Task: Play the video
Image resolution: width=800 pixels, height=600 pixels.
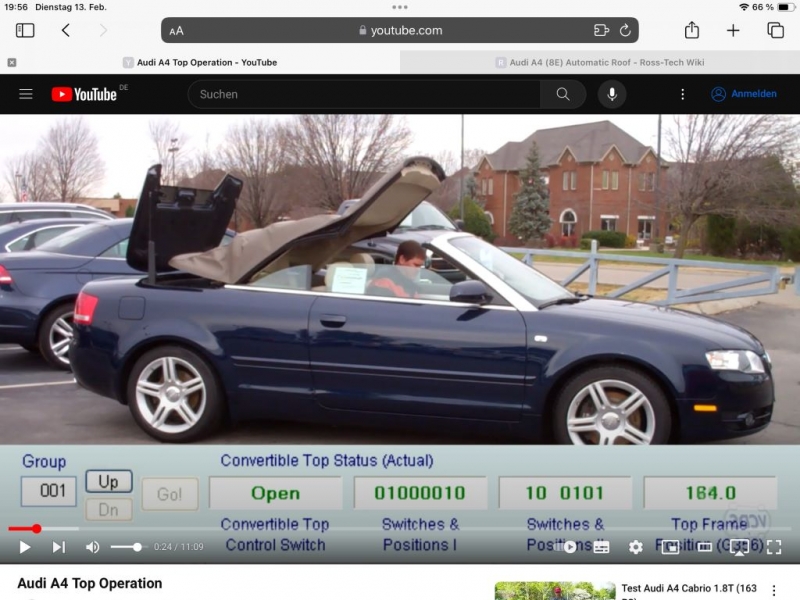Action: pos(24,547)
